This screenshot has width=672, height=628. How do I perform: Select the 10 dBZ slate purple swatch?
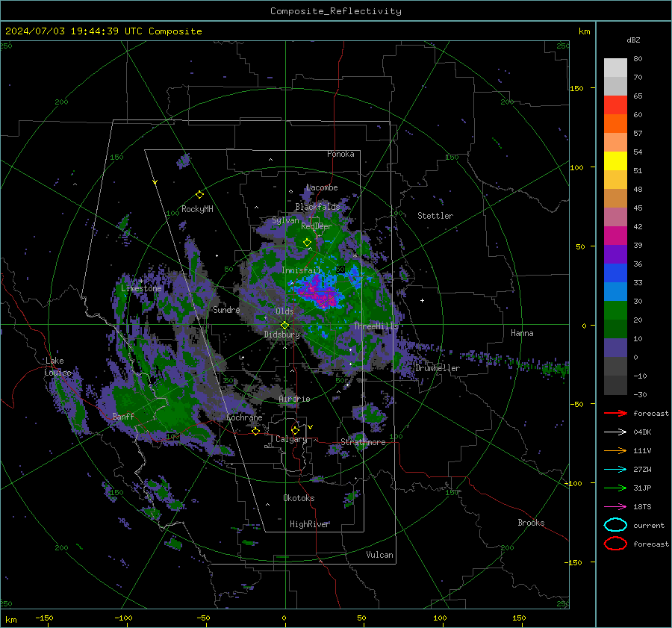(615, 348)
